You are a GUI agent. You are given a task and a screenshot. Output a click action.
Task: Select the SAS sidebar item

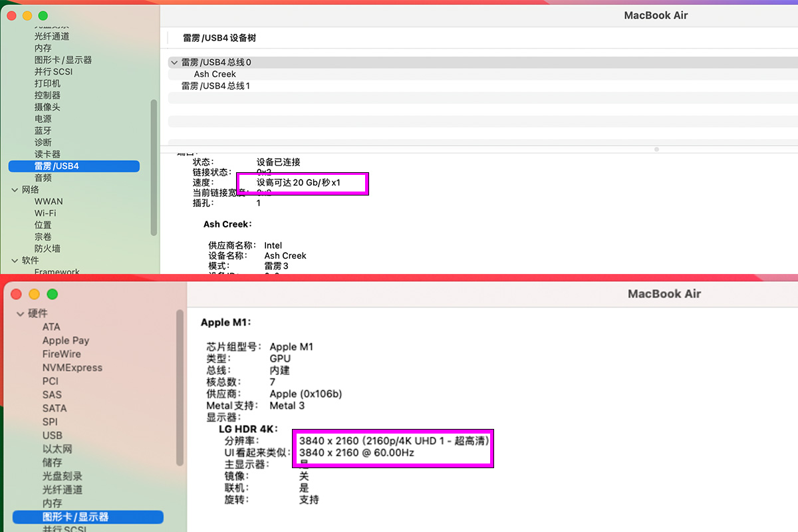(52, 395)
